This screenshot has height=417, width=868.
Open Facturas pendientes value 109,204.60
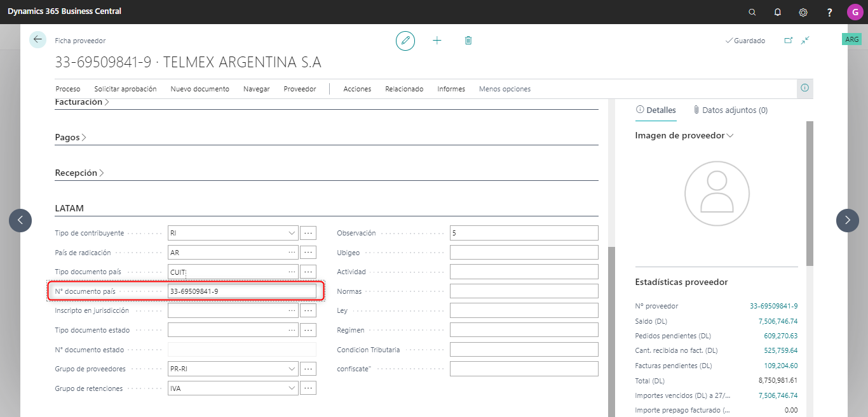click(780, 366)
